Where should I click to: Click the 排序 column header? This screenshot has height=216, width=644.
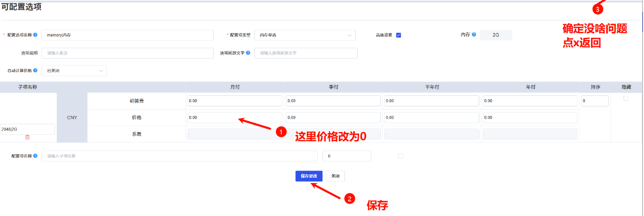tap(595, 87)
